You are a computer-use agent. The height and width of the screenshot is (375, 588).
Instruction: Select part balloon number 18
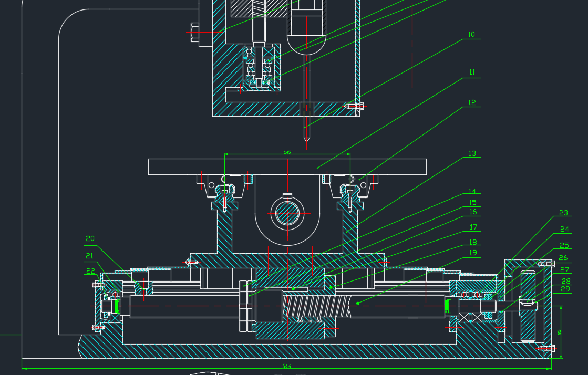click(x=473, y=243)
